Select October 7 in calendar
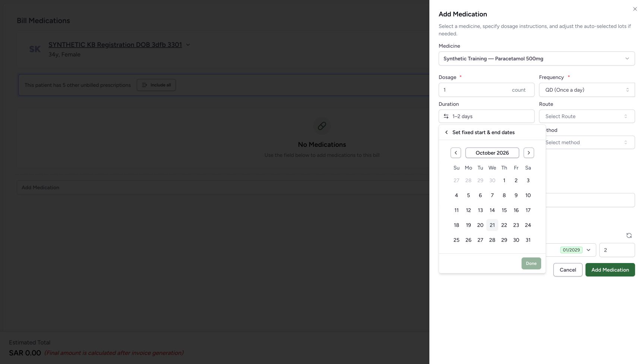This screenshot has width=644, height=364. point(492,195)
